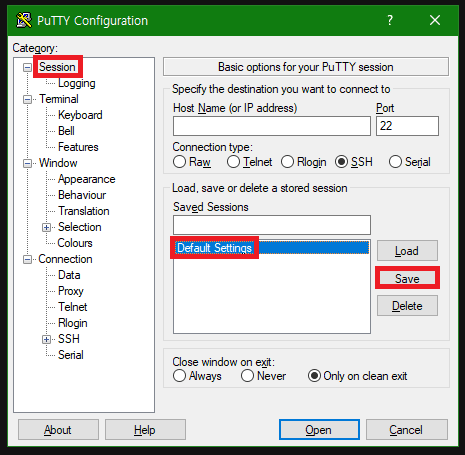The image size is (465, 455).
Task: Open the Serial category in tree
Action: point(71,355)
